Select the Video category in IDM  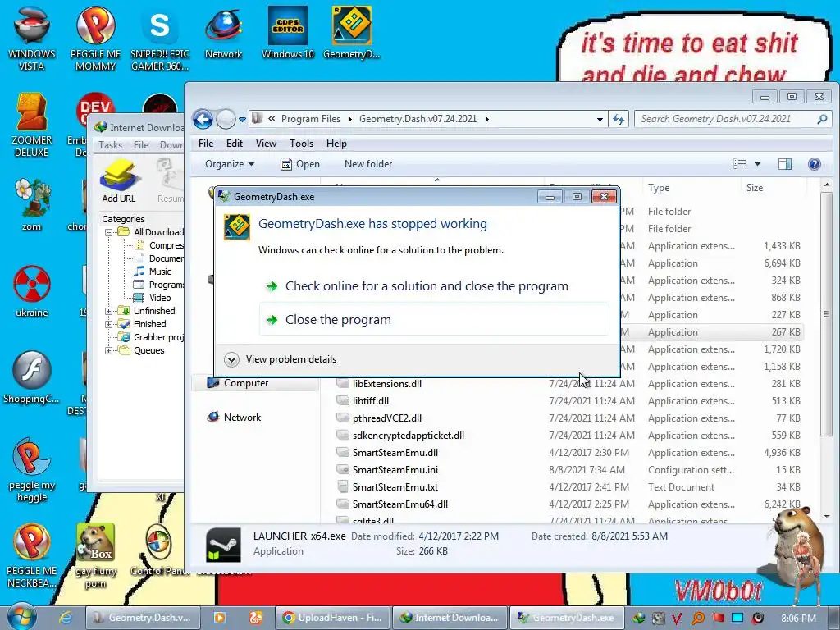tap(153, 298)
